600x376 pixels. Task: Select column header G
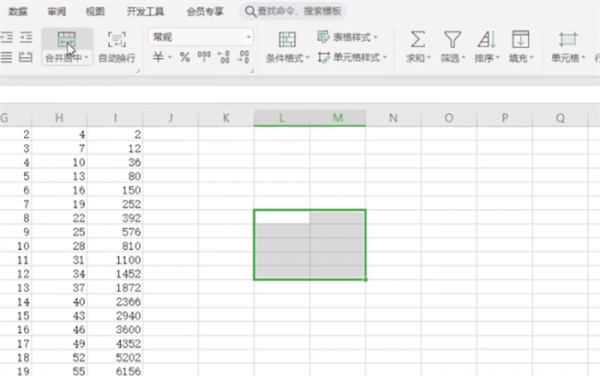click(15, 118)
